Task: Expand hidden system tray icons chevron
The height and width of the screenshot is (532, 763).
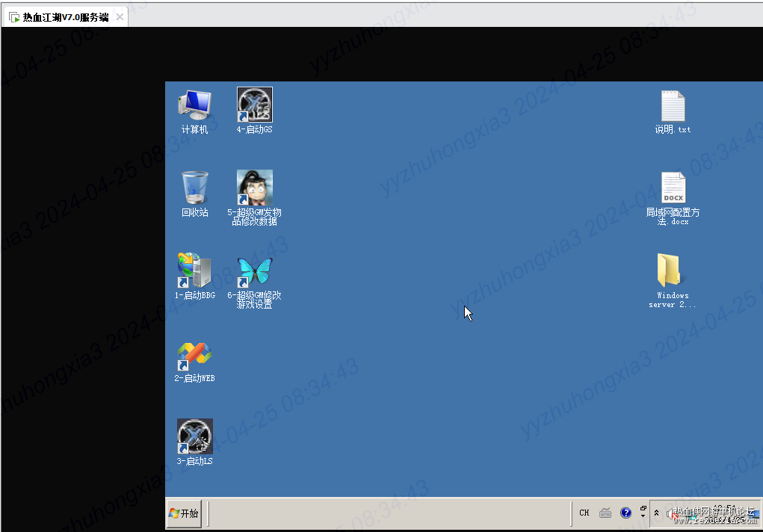Action: point(656,513)
